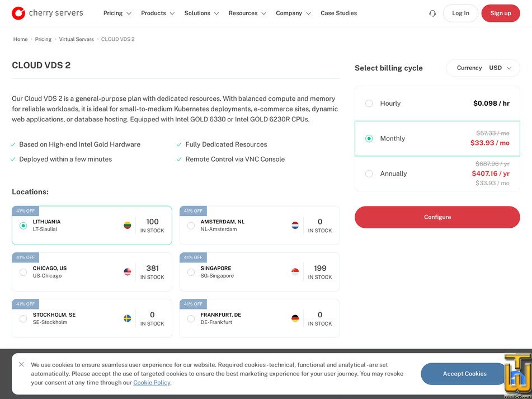This screenshot has width=532, height=399.
Task: Click 'Deployed within a few minutes' text
Action: 65,159
